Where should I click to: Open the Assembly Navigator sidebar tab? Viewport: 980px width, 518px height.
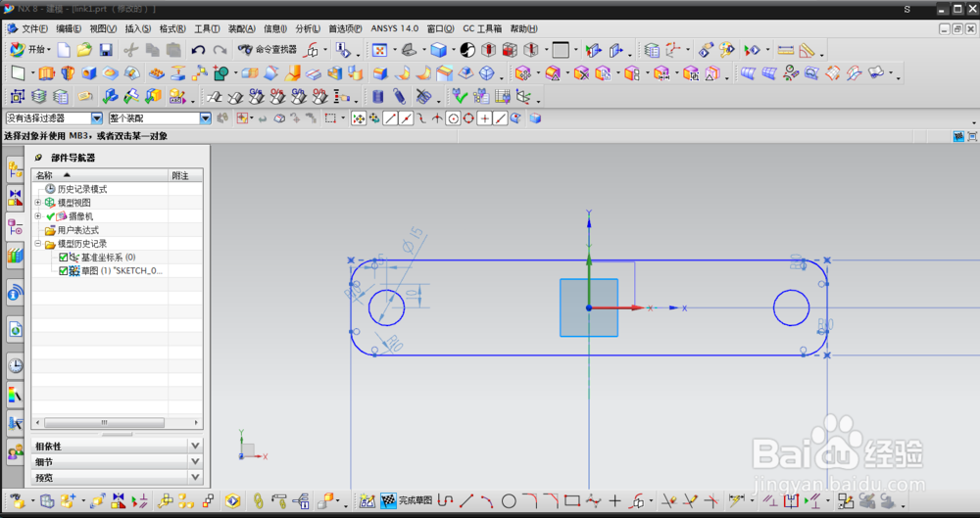(15, 168)
